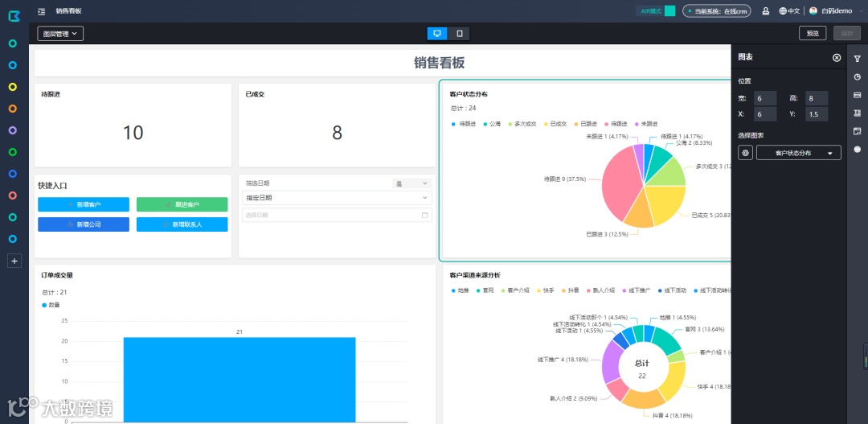Toggle 已跟进 legend item
Image resolution: width=868 pixels, height=424 pixels.
tap(585, 124)
